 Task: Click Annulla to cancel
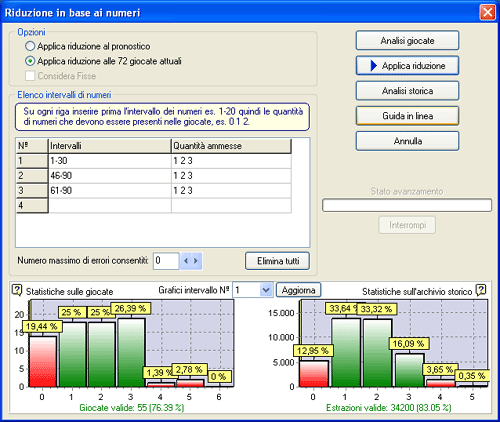pyautogui.click(x=407, y=141)
